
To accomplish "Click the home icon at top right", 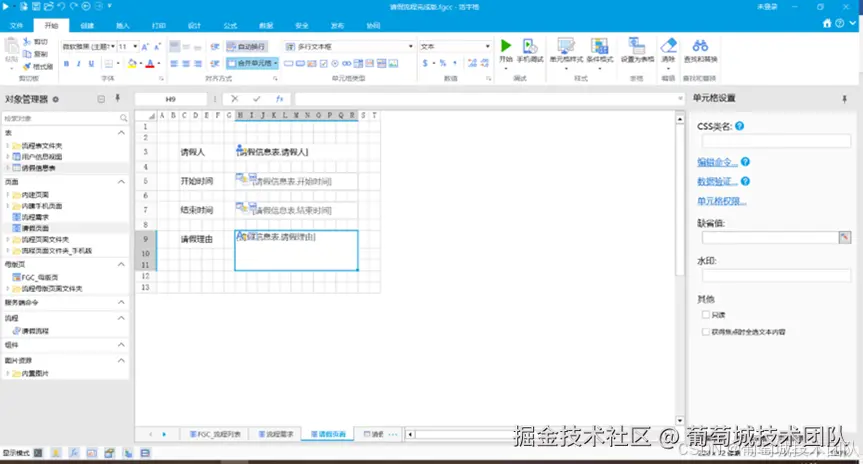I will pyautogui.click(x=827, y=24).
